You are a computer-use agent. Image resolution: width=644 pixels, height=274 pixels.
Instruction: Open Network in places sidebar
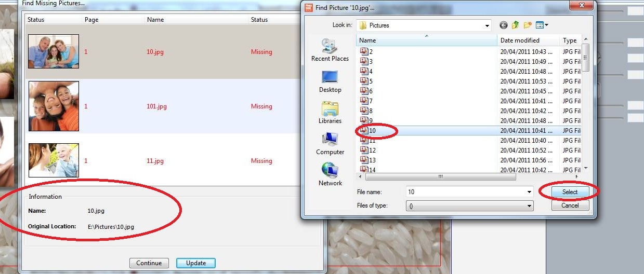coord(330,175)
